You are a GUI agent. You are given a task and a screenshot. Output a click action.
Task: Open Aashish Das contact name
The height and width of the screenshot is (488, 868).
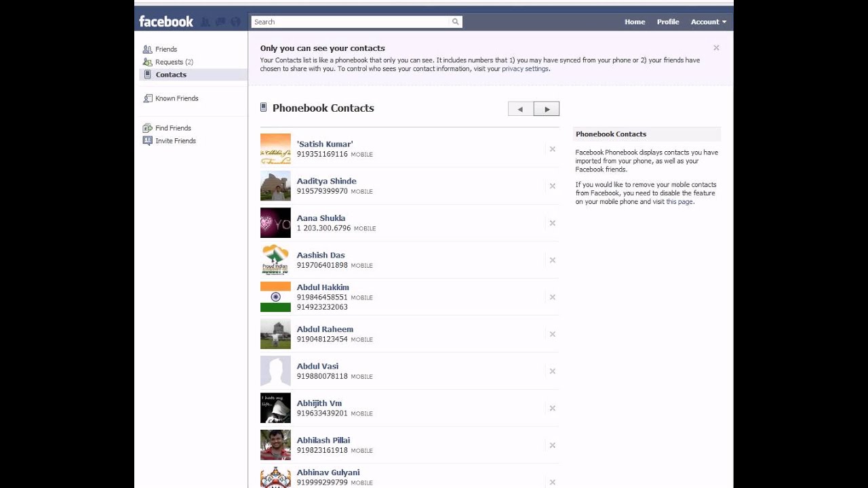click(321, 256)
